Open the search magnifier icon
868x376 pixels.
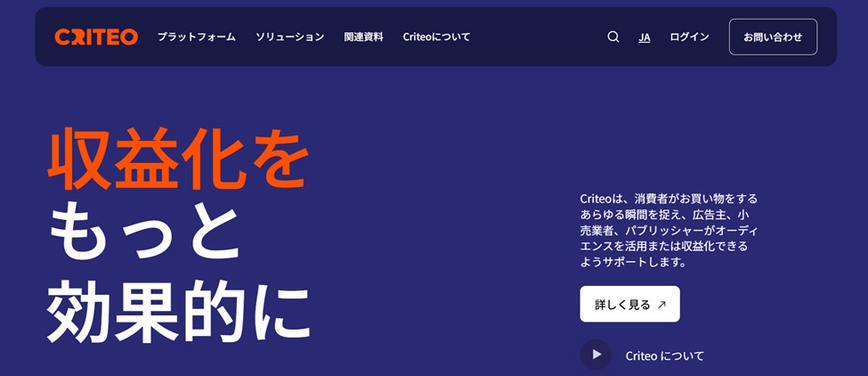point(612,37)
